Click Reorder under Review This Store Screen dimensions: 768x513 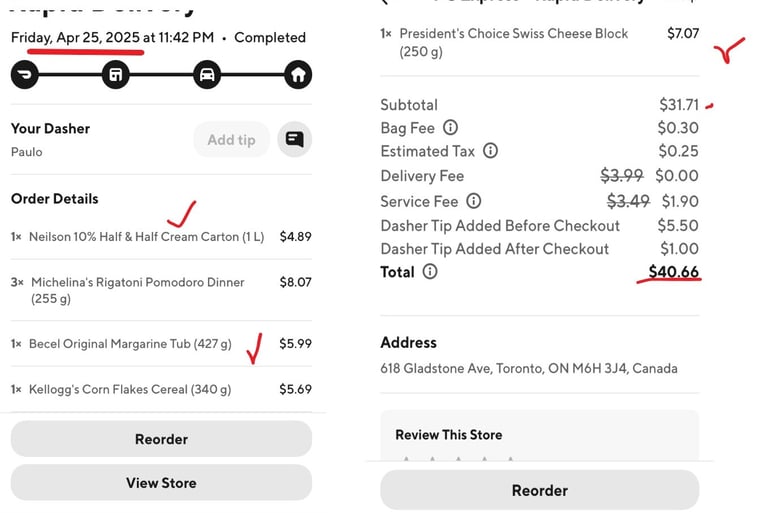(x=540, y=490)
